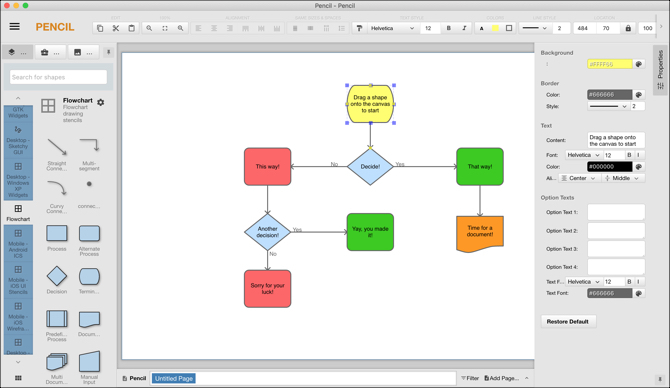Click the yellow background color swatch field
Screen dimensions: 670x388
[x=610, y=64]
